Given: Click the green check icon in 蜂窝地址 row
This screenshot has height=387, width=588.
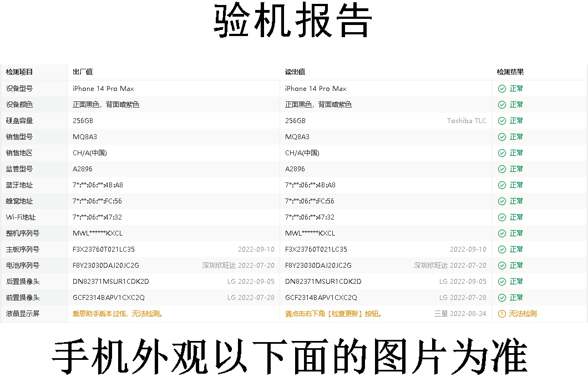Looking at the screenshot, I should tap(502, 202).
